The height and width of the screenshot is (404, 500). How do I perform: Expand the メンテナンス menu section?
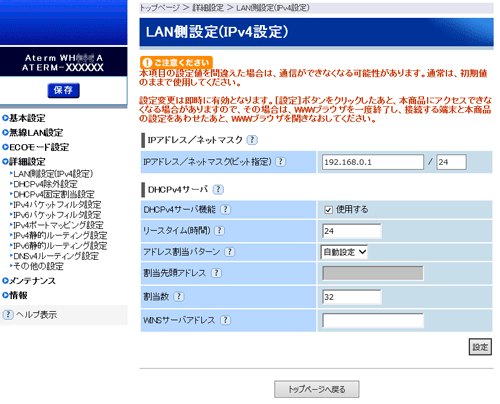(29, 281)
